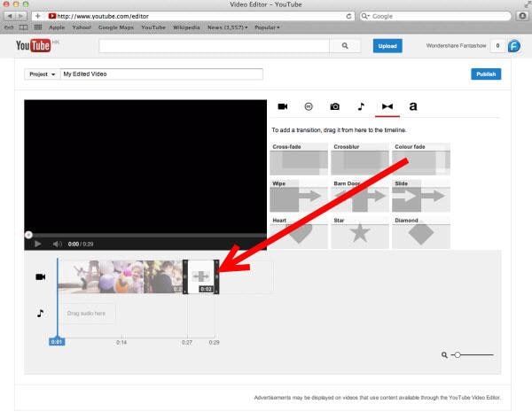The image size is (532, 412).
Task: Play the video preview
Action: tap(37, 244)
